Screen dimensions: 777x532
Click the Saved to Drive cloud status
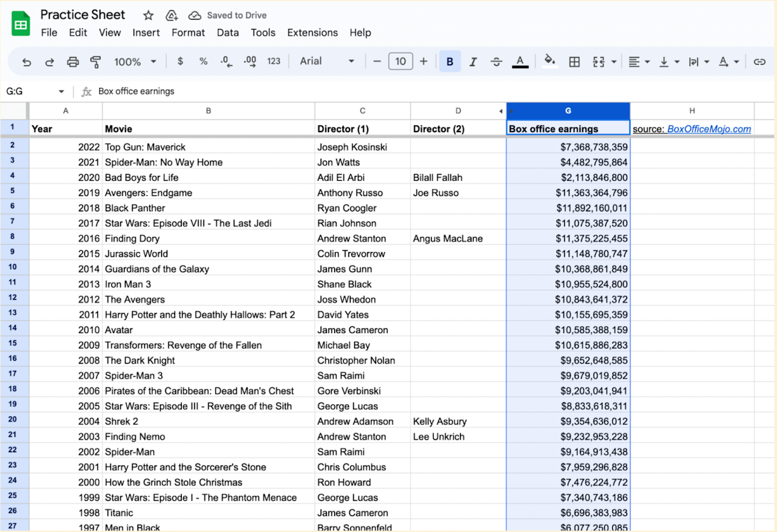(227, 16)
